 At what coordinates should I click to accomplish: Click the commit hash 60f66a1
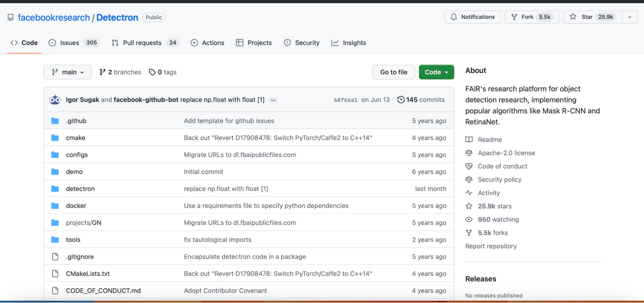point(345,100)
